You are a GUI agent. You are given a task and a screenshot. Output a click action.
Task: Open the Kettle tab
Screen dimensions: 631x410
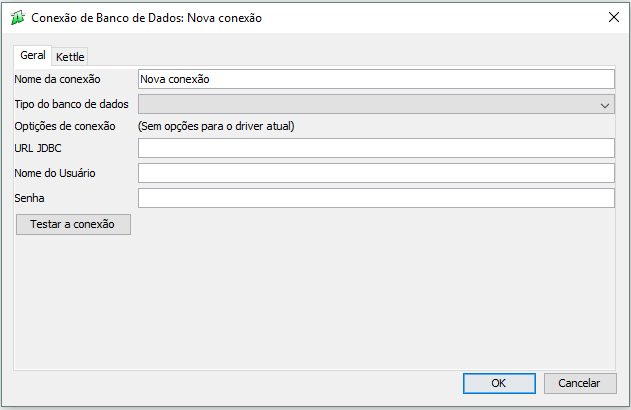coord(70,57)
